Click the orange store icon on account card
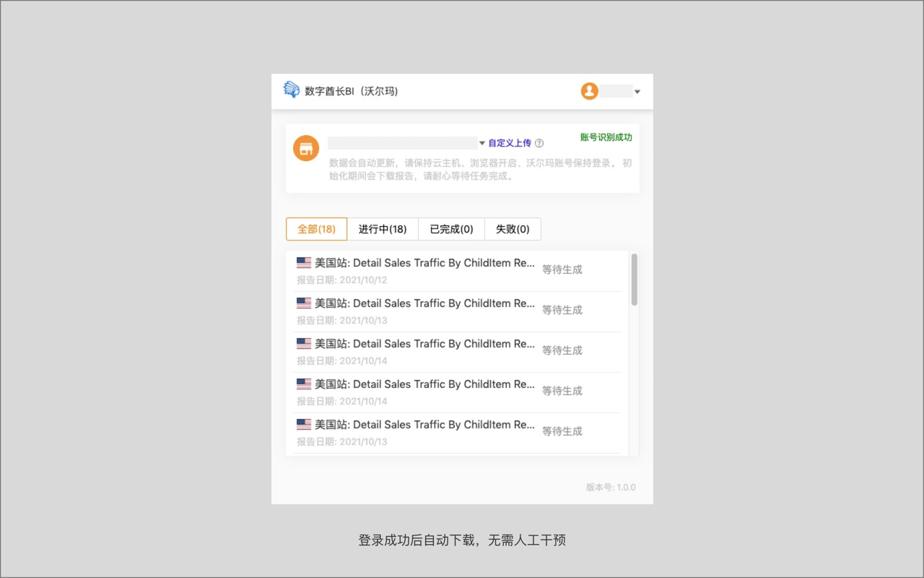Screen dimensions: 924x578 tap(305, 147)
